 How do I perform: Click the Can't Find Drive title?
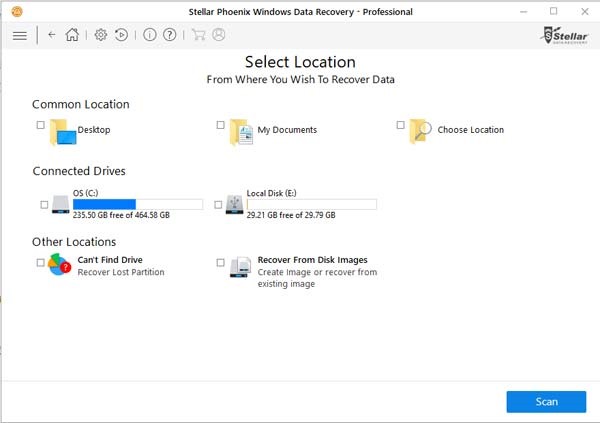110,260
